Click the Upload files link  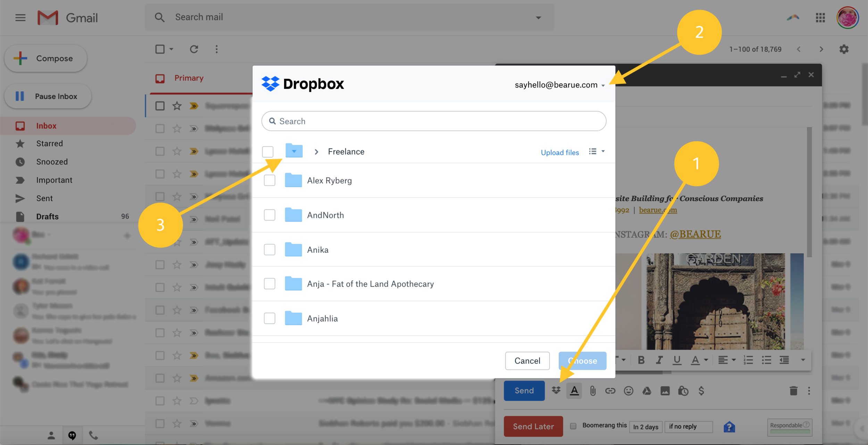point(560,153)
